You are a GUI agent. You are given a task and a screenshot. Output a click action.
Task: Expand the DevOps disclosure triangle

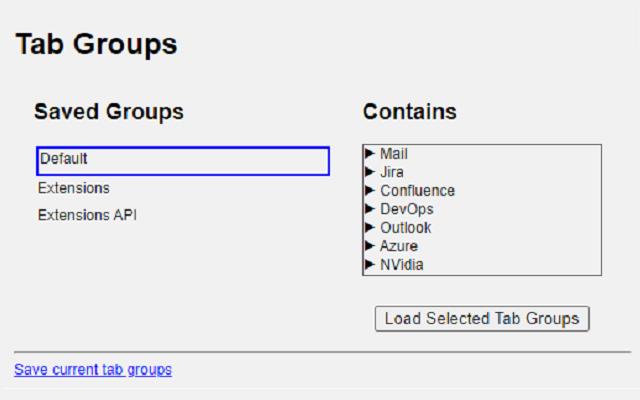pyautogui.click(x=370, y=209)
